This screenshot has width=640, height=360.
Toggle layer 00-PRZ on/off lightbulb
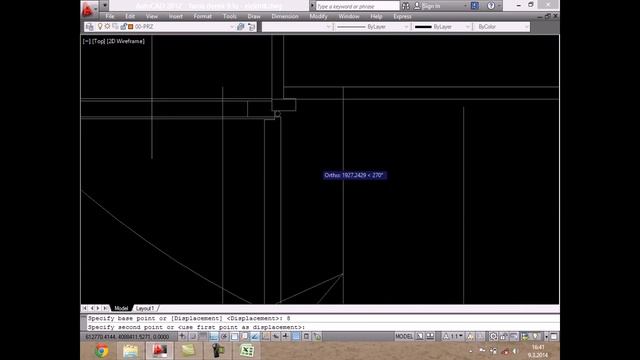(100, 27)
